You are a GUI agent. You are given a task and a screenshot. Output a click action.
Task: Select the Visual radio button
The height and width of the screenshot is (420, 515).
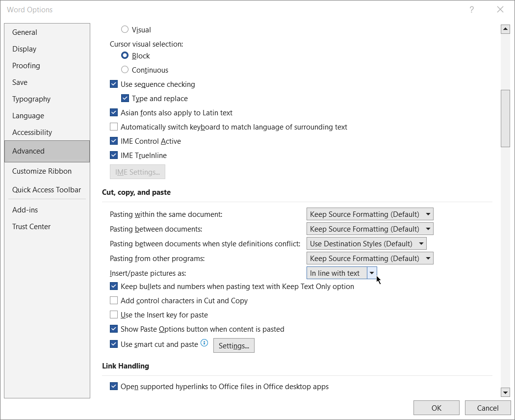(125, 29)
